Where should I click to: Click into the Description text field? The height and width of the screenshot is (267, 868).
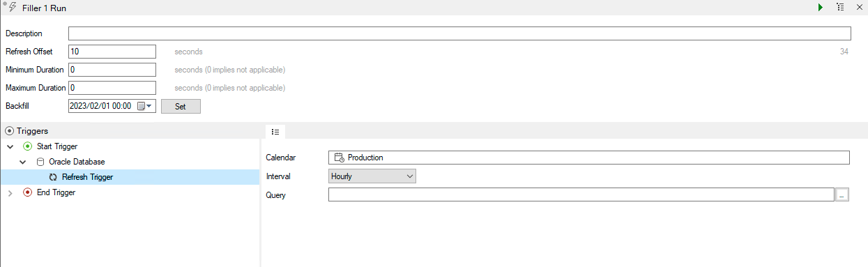[459, 33]
